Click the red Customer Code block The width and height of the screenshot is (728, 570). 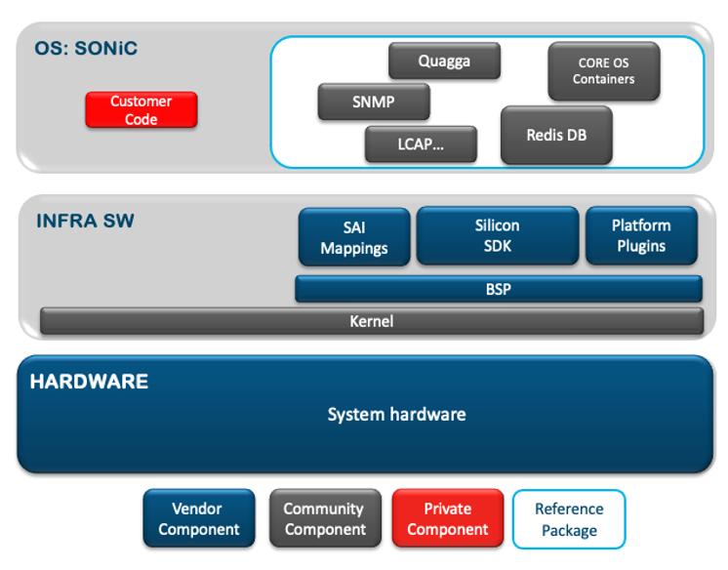[142, 110]
